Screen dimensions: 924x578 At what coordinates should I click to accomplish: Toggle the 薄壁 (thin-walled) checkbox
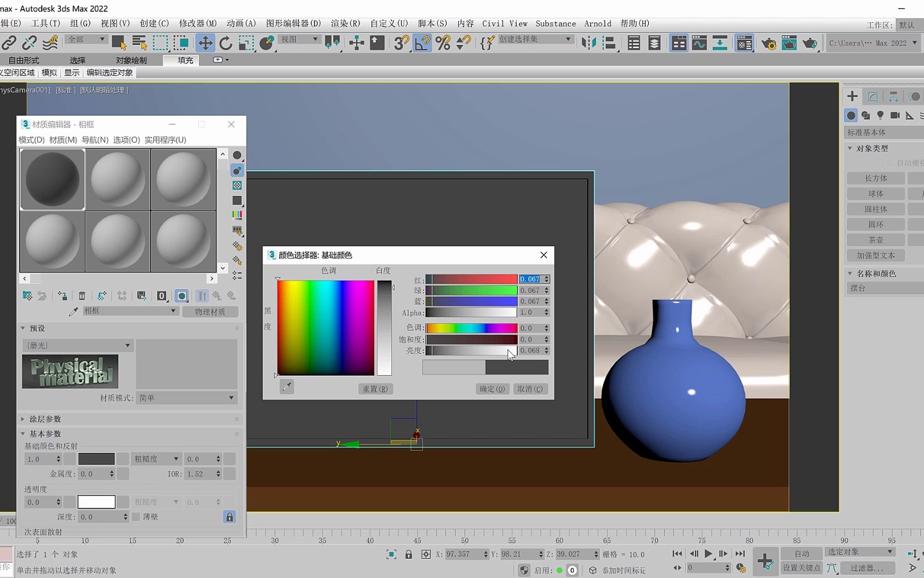(x=137, y=517)
